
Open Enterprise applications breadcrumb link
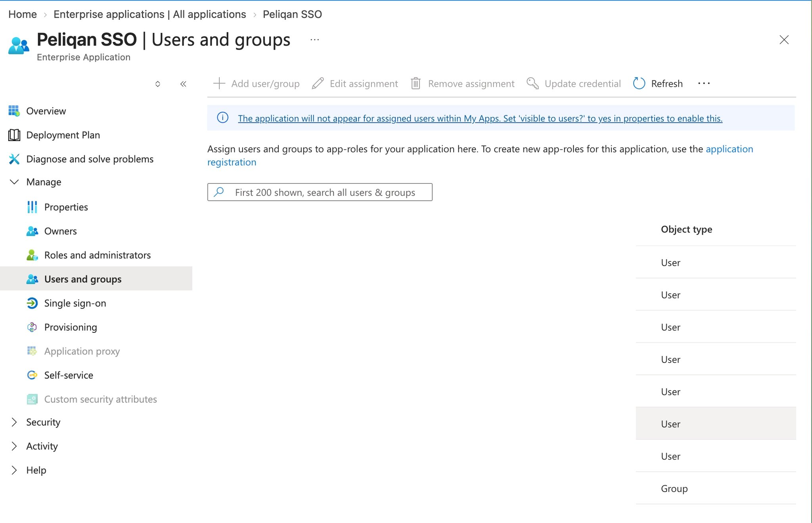click(x=150, y=14)
